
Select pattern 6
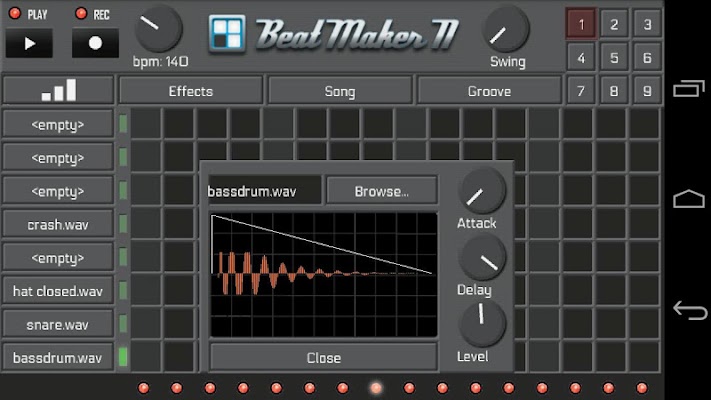[x=647, y=58]
